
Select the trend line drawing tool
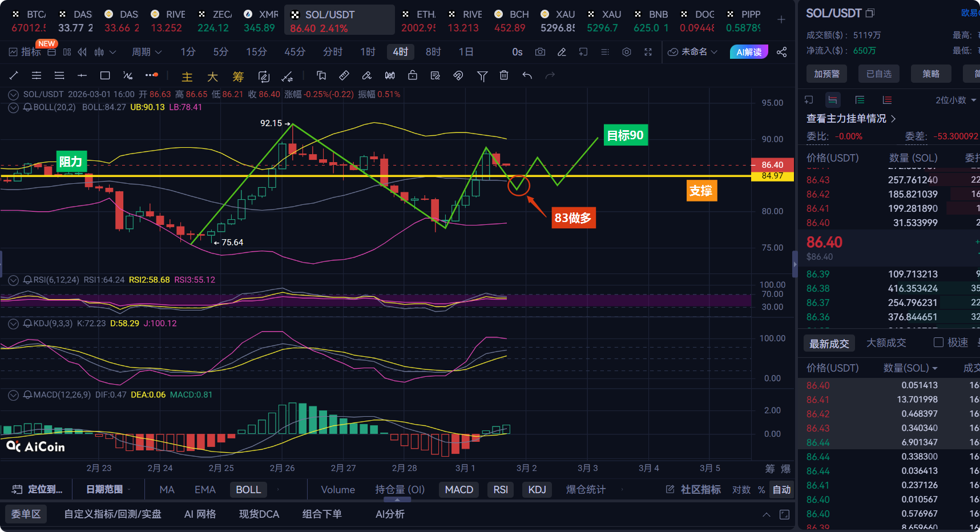click(14, 75)
